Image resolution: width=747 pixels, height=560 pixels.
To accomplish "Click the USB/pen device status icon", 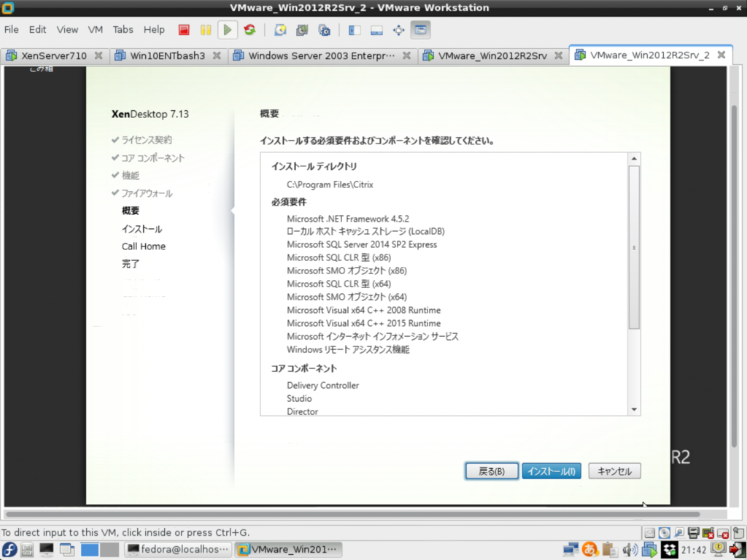I will pos(679,533).
